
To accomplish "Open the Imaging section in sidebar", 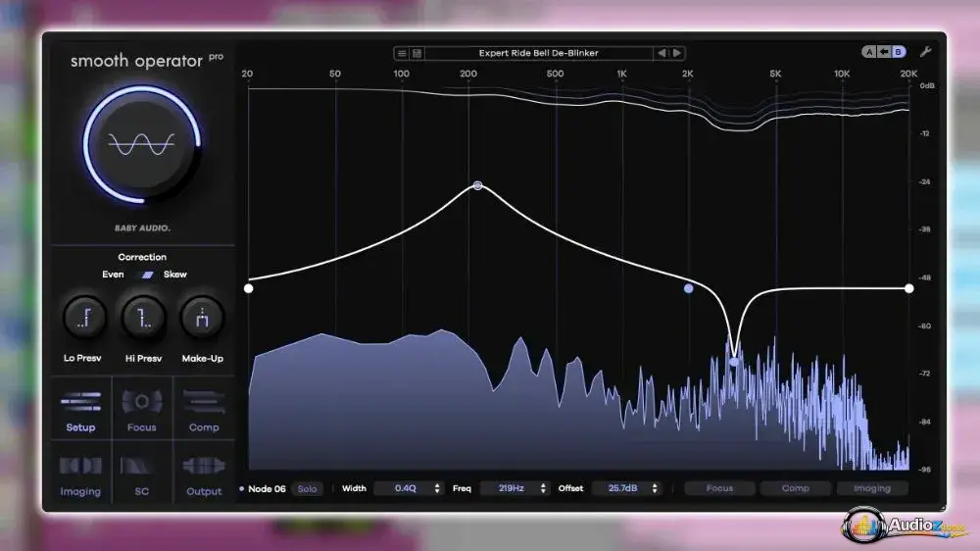I will [x=80, y=475].
